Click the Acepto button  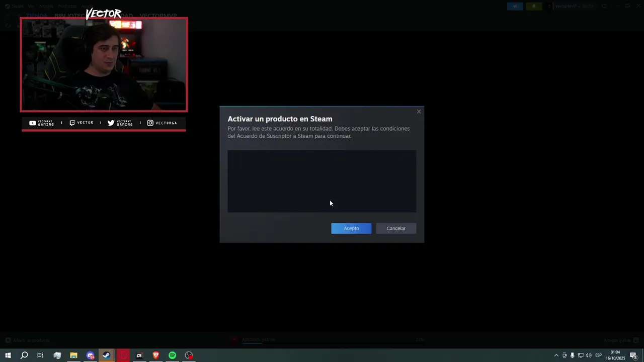pyautogui.click(x=351, y=228)
